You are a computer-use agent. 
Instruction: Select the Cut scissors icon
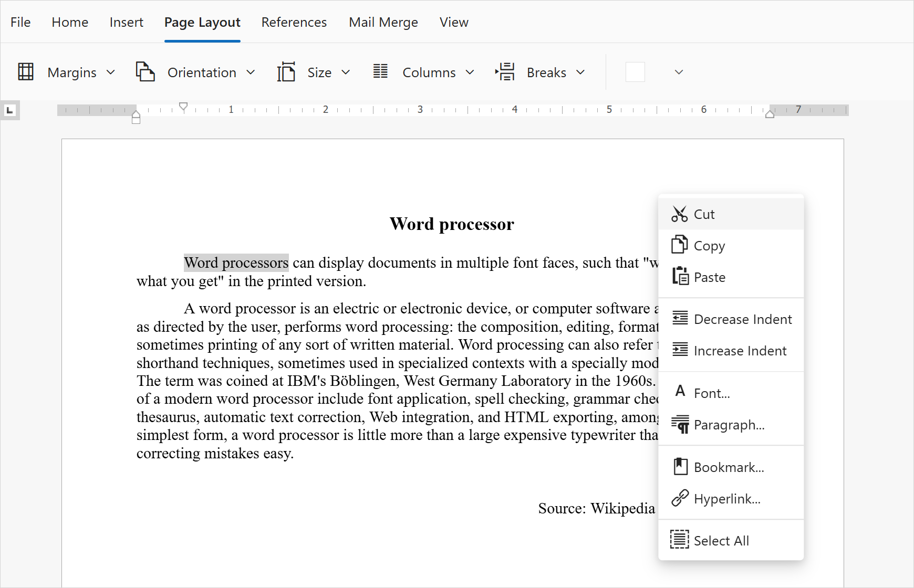tap(680, 214)
